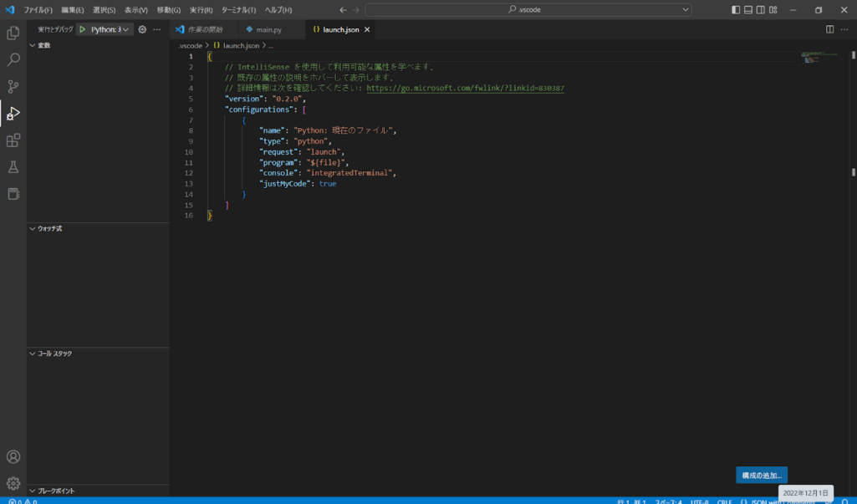This screenshot has height=504, width=857.
Task: Click the "configurations" key on line 6
Action: tap(259, 109)
